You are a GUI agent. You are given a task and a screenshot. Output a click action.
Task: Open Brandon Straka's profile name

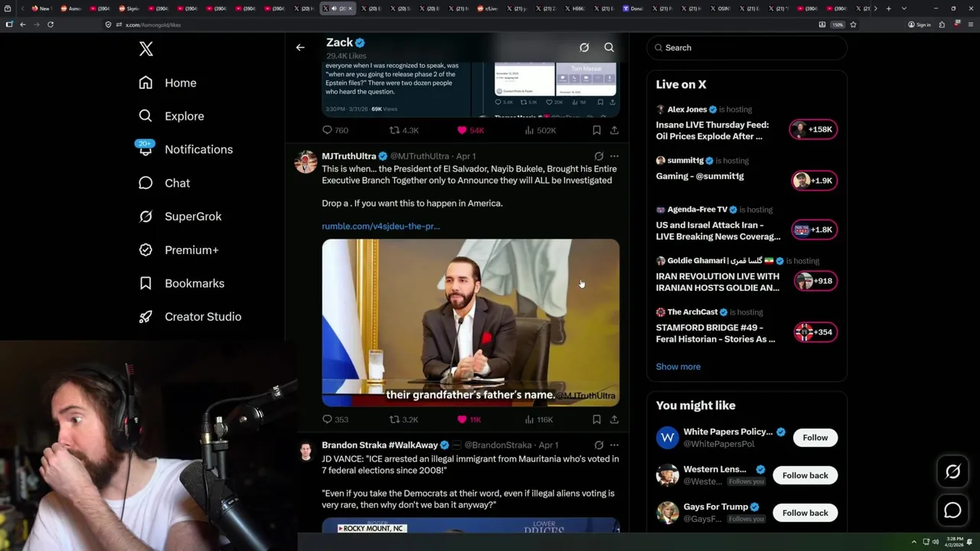[x=380, y=445]
